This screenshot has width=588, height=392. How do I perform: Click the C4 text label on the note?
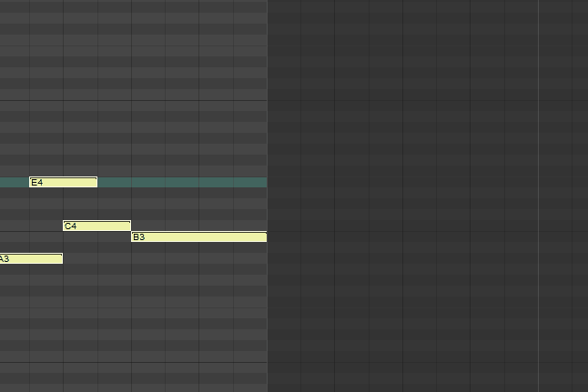pyautogui.click(x=70, y=226)
